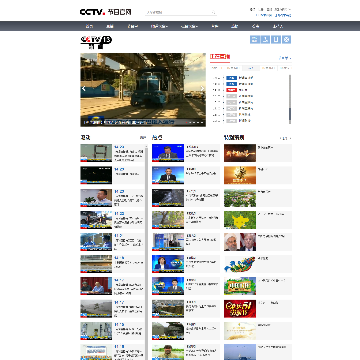The height and width of the screenshot is (360, 360).
Task: Open the red May Day banner thumbnail
Action: coord(240,308)
